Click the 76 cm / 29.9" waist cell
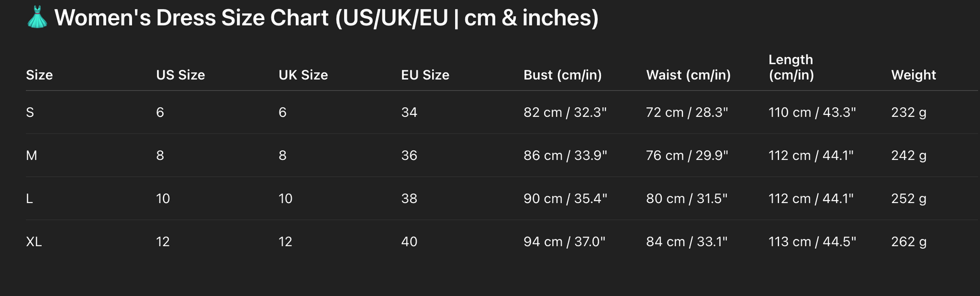Image resolution: width=980 pixels, height=296 pixels. [687, 155]
